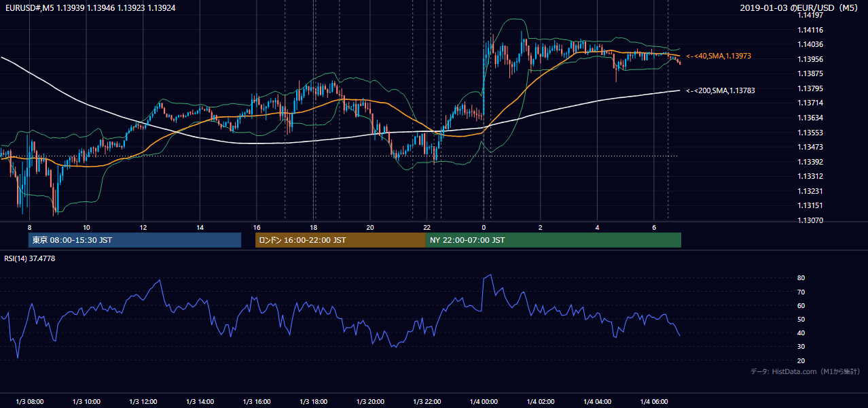The height and width of the screenshot is (408, 868).
Task: Click price axis label 1.13634
Action: [x=810, y=118]
